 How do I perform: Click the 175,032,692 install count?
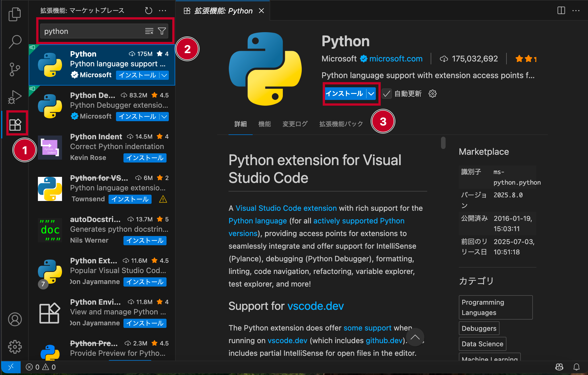(x=475, y=59)
